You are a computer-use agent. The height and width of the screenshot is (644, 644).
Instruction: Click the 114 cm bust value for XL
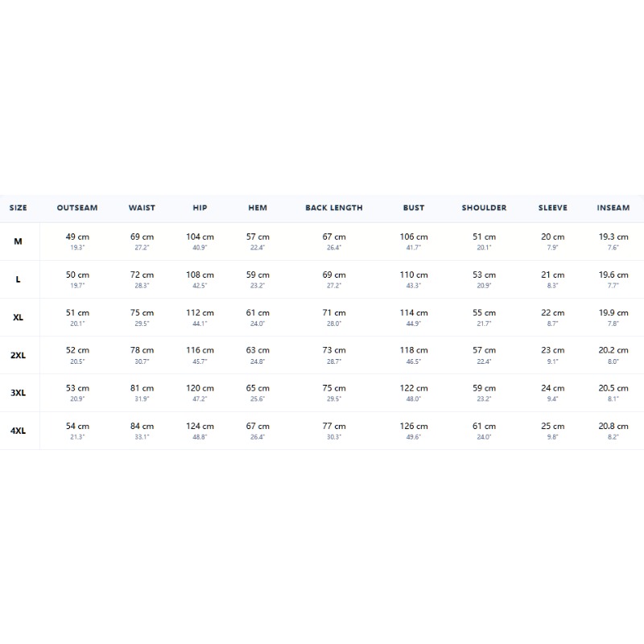[414, 312]
